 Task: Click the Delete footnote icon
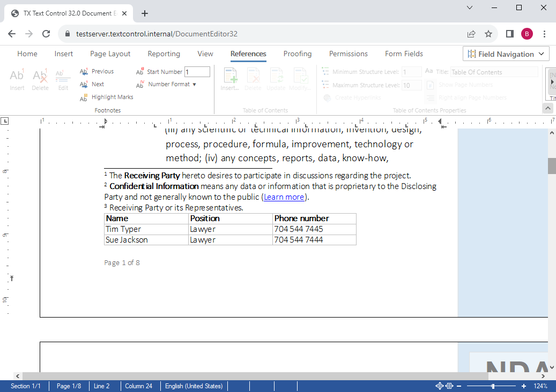coord(40,79)
